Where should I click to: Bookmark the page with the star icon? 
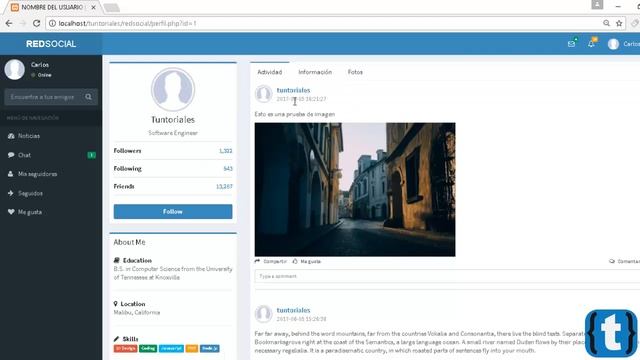coord(619,23)
